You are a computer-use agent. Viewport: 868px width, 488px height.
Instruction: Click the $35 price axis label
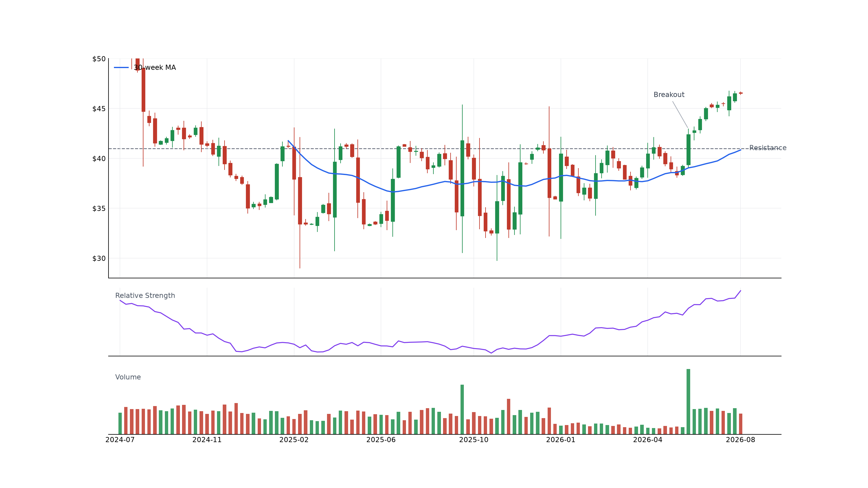coord(99,208)
